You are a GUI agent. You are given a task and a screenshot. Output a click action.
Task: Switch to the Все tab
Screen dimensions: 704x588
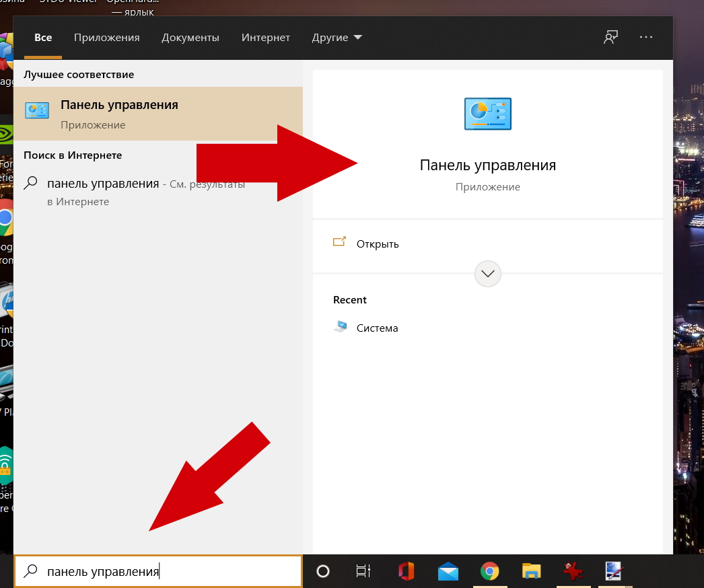click(x=43, y=38)
